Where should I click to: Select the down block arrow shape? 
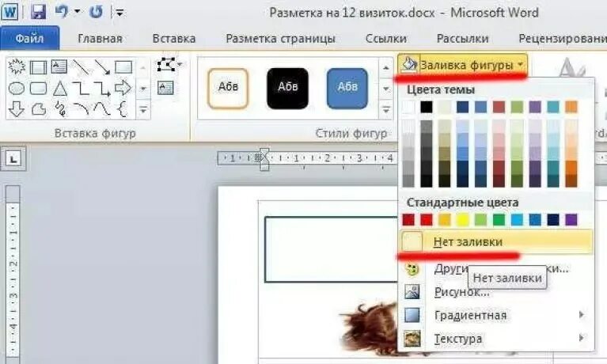17,109
